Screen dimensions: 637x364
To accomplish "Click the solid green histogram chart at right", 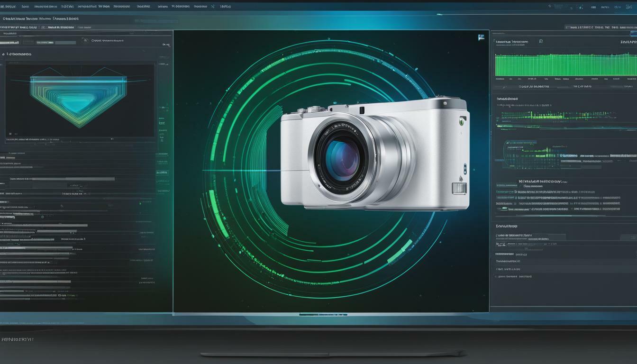I will [566, 65].
